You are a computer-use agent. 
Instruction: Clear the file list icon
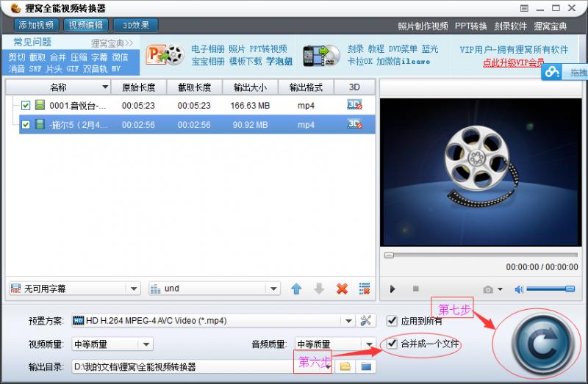pos(364,289)
